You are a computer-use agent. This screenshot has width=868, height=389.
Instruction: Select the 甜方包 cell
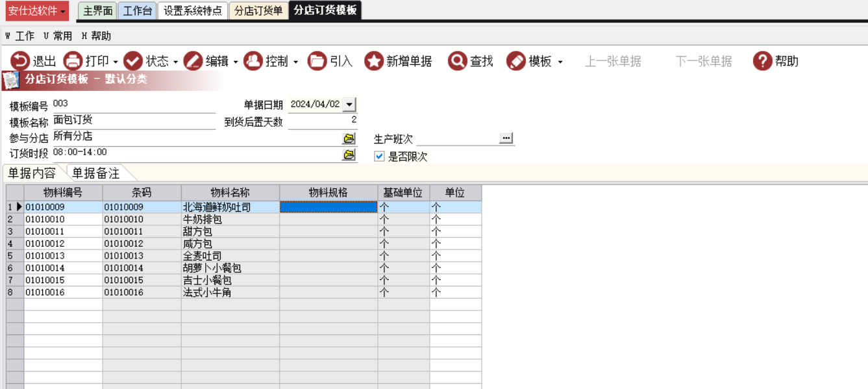[230, 232]
